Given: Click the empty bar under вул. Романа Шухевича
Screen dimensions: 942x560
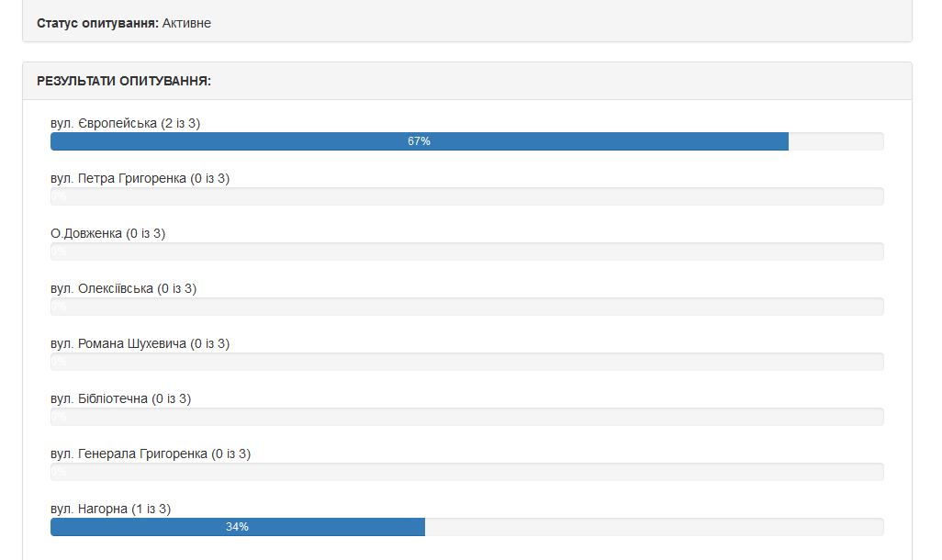Looking at the screenshot, I should pyautogui.click(x=466, y=362).
